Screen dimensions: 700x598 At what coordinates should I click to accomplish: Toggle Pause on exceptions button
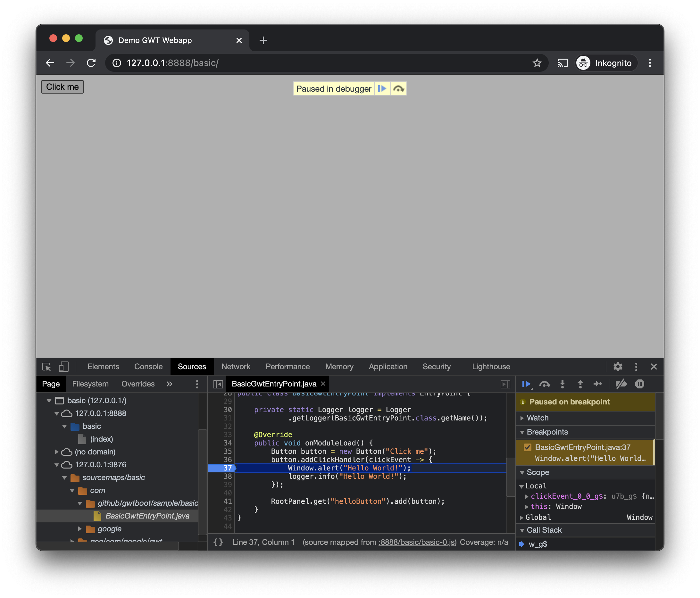tap(639, 384)
